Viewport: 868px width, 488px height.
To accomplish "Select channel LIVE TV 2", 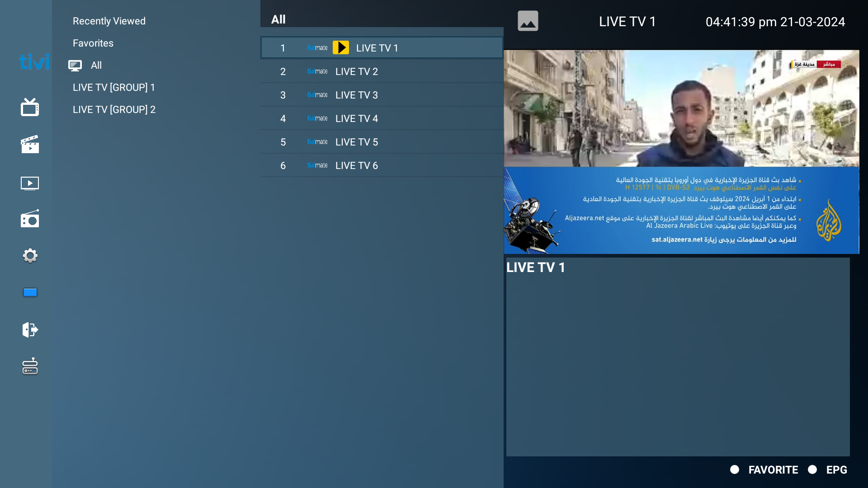I will [382, 71].
